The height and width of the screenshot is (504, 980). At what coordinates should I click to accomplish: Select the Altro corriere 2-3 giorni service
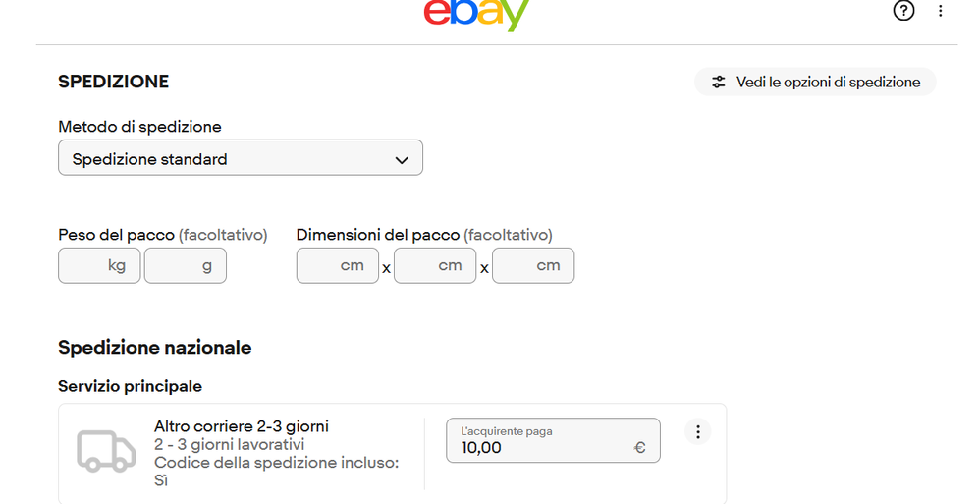242,426
